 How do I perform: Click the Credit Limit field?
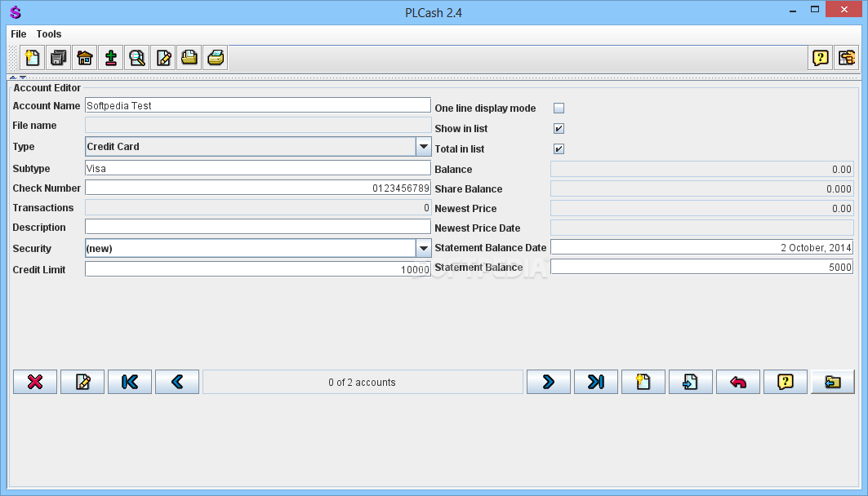pos(258,269)
